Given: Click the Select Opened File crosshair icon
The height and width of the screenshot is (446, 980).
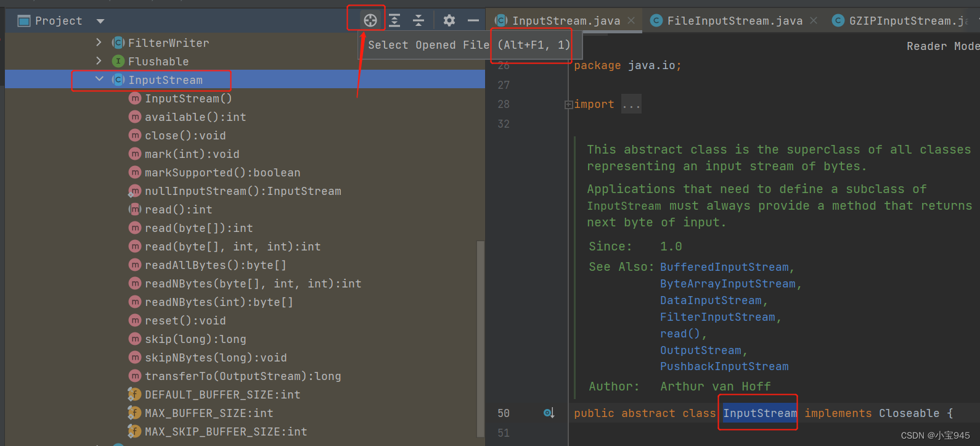Looking at the screenshot, I should 370,20.
